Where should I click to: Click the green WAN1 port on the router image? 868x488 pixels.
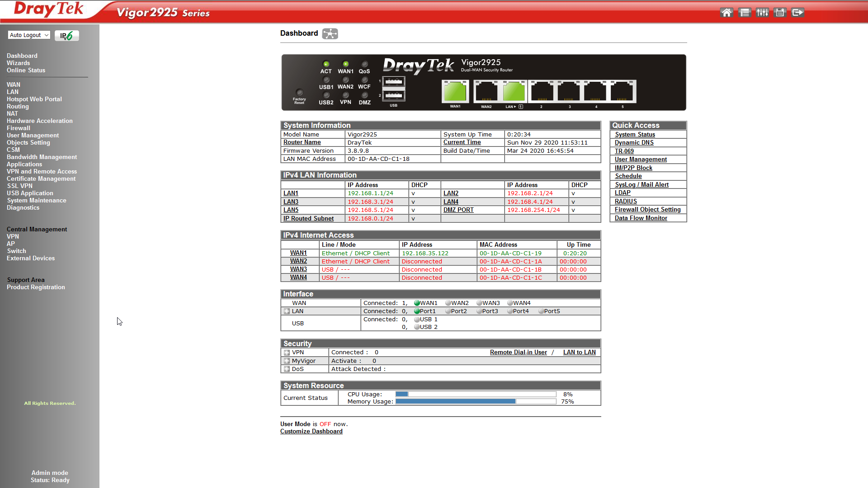coord(455,92)
